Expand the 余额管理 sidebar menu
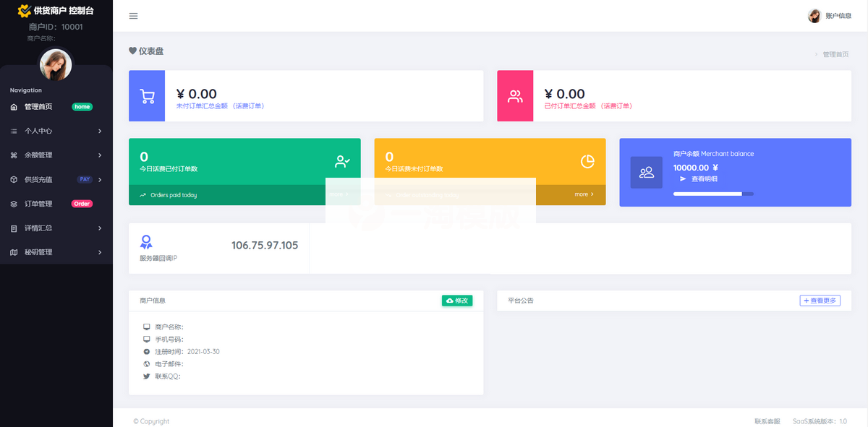868x427 pixels. coord(56,155)
